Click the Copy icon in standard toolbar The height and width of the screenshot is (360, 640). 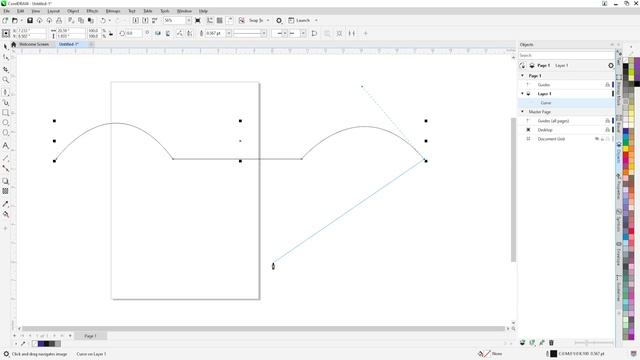81,20
